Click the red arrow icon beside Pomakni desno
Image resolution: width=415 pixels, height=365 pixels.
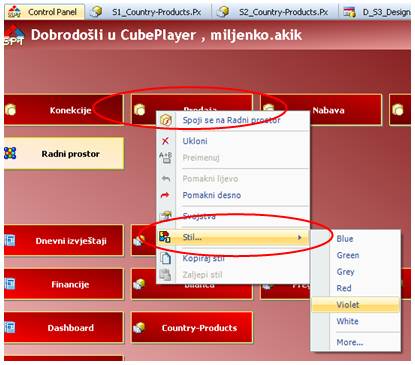[165, 195]
